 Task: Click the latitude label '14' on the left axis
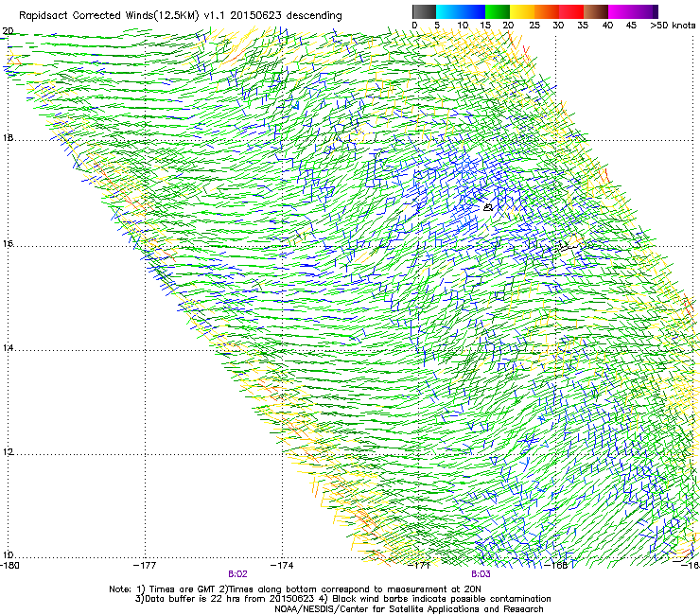click(x=8, y=348)
